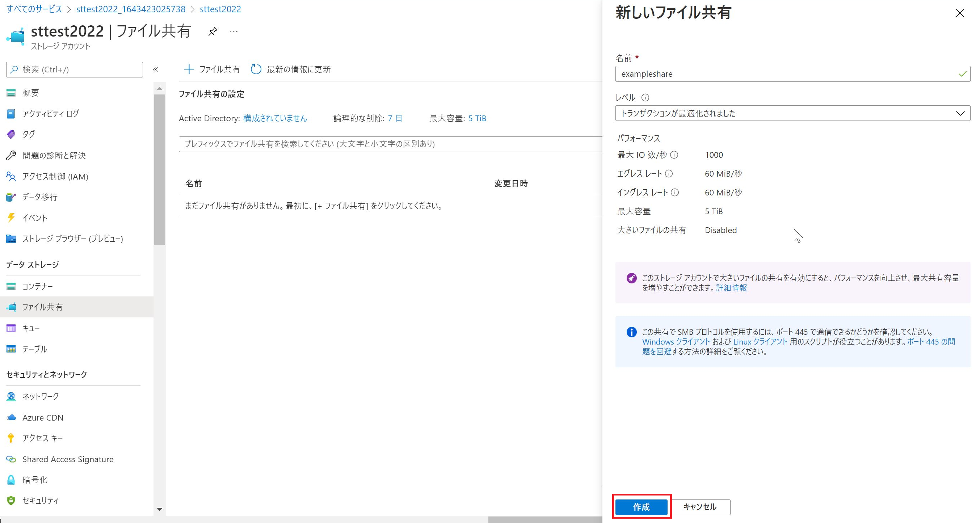Image resolution: width=980 pixels, height=523 pixels.
Task: Collapse the left sidebar with double chevron
Action: [155, 69]
